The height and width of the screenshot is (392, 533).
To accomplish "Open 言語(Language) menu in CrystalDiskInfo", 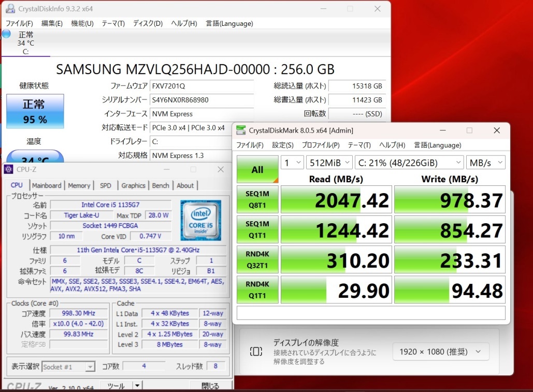I will pyautogui.click(x=229, y=23).
